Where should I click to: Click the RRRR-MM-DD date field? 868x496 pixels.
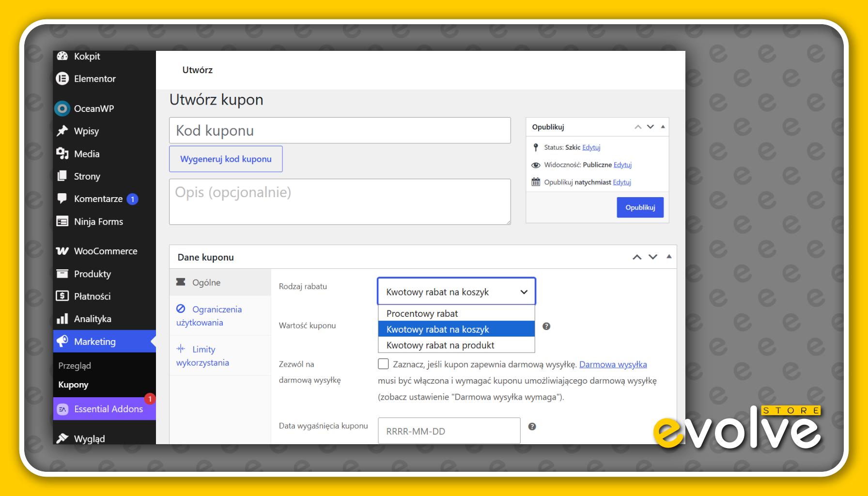(x=449, y=431)
